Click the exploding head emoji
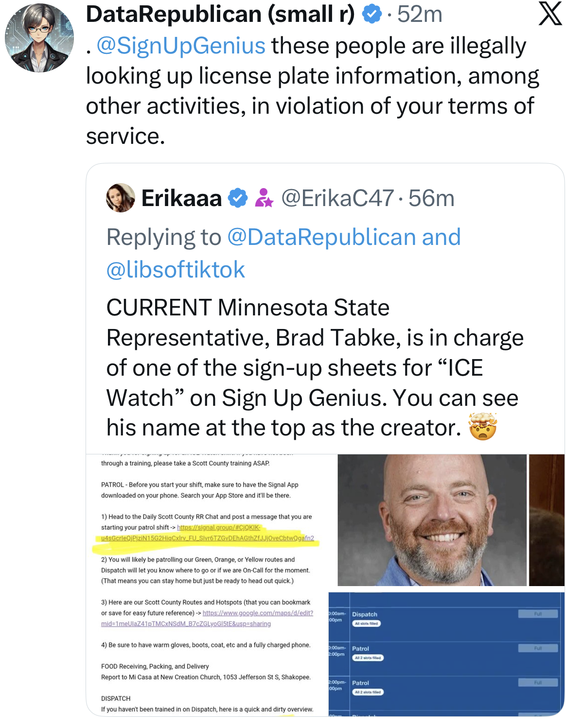This screenshot has height=728, width=566. tap(482, 427)
